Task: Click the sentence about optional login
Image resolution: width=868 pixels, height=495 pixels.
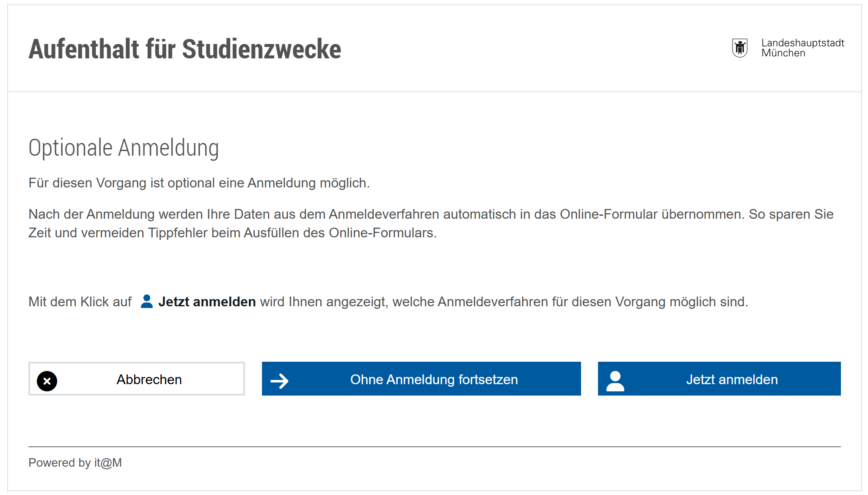Action: [x=199, y=183]
